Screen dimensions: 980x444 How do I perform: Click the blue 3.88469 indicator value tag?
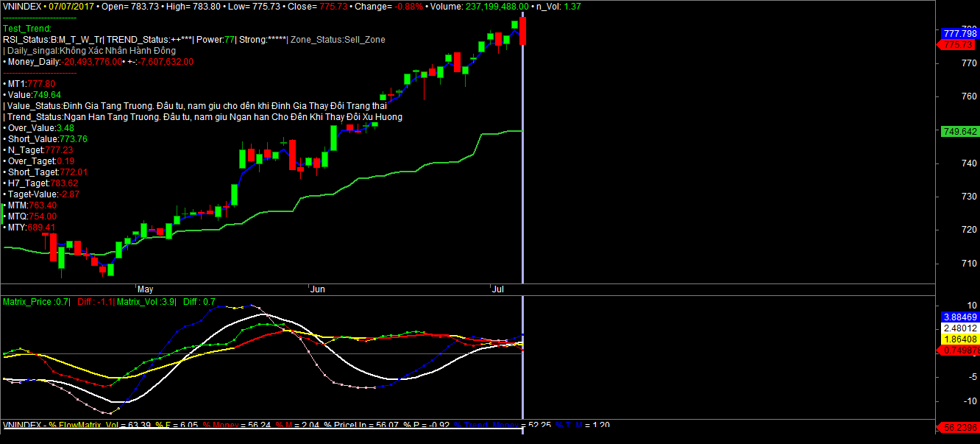click(x=959, y=317)
